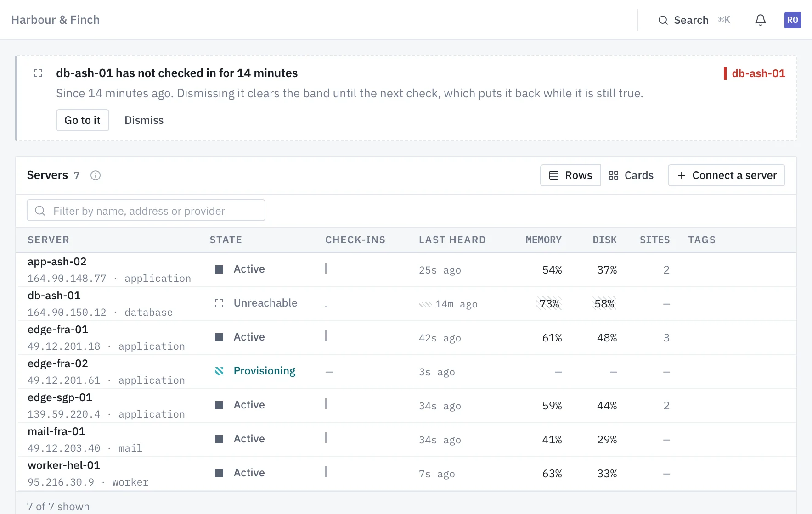
Task: Click the Provisioning state label
Action: [265, 371]
